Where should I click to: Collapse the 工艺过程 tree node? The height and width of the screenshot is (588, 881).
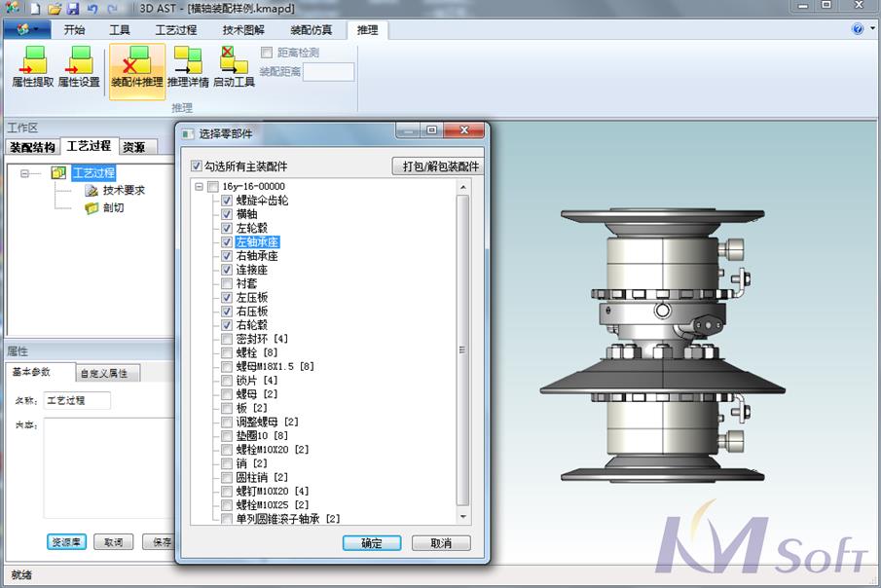[24, 173]
